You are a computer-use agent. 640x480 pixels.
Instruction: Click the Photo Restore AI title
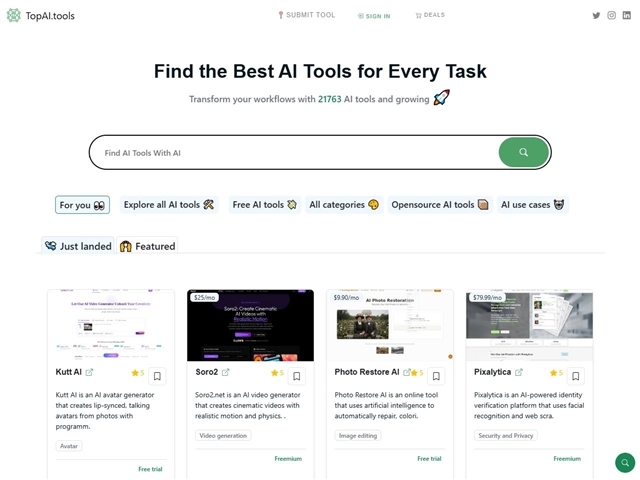pyautogui.click(x=367, y=372)
